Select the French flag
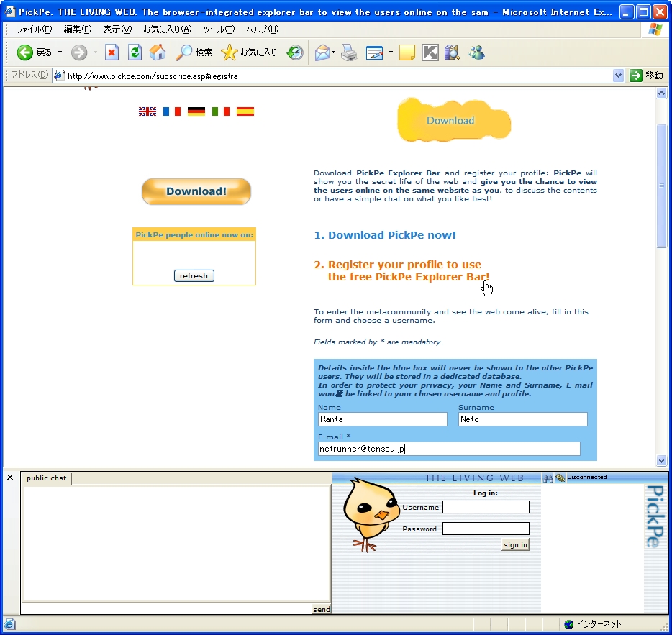Image resolution: width=672 pixels, height=635 pixels. [x=172, y=111]
